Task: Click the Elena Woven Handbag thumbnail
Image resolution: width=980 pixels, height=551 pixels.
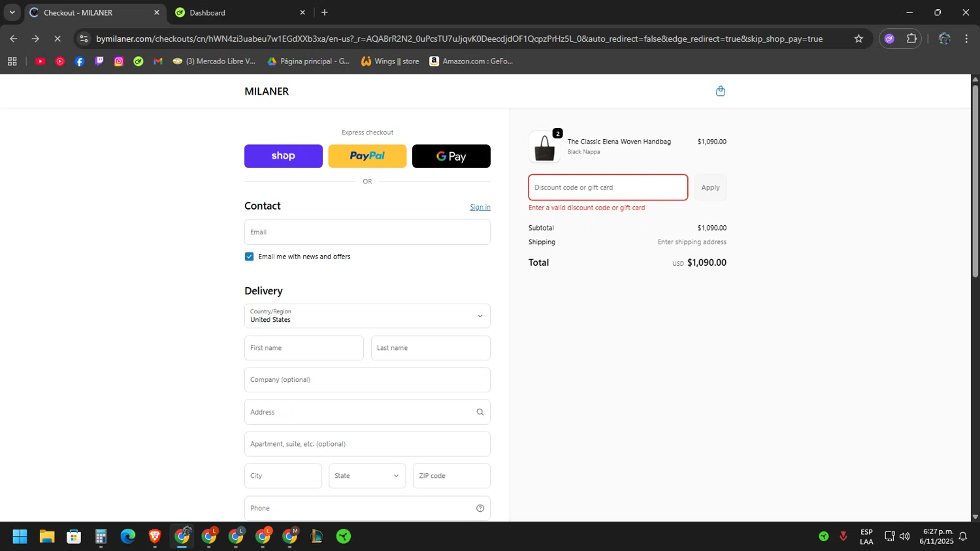Action: click(544, 147)
